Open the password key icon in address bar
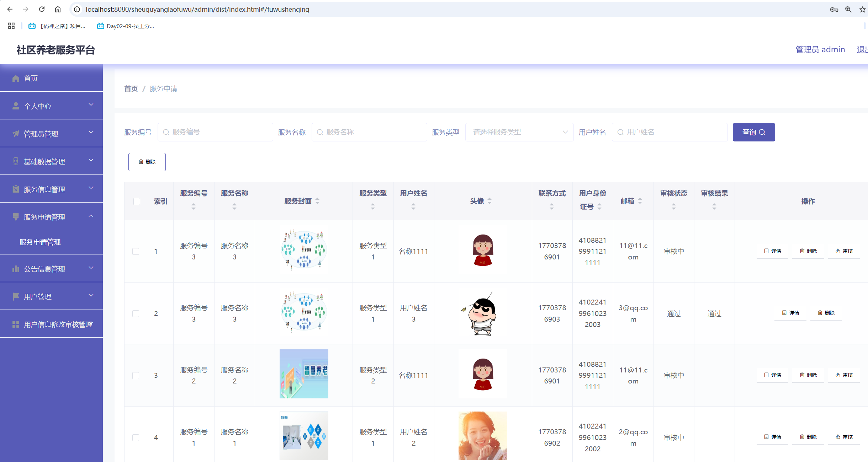 (834, 10)
